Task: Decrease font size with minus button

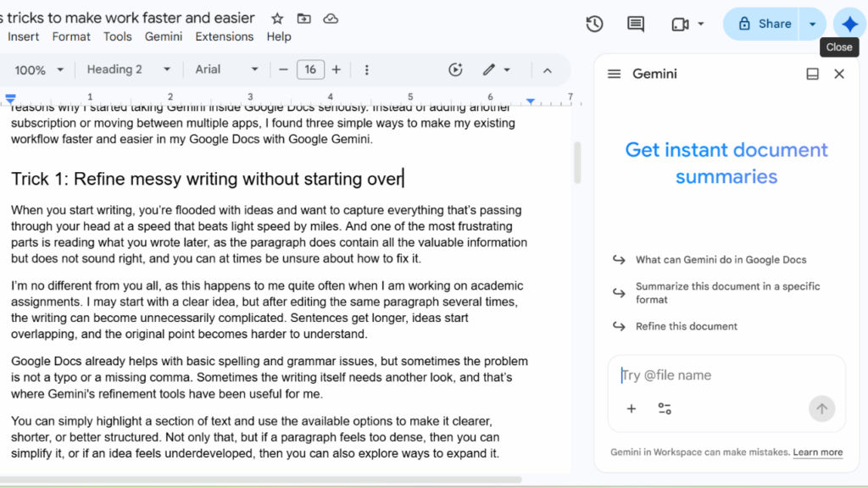Action: coord(283,69)
